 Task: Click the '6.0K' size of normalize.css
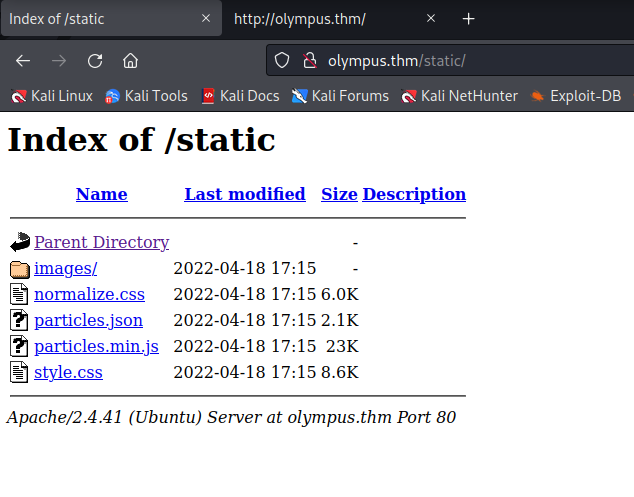tap(340, 294)
